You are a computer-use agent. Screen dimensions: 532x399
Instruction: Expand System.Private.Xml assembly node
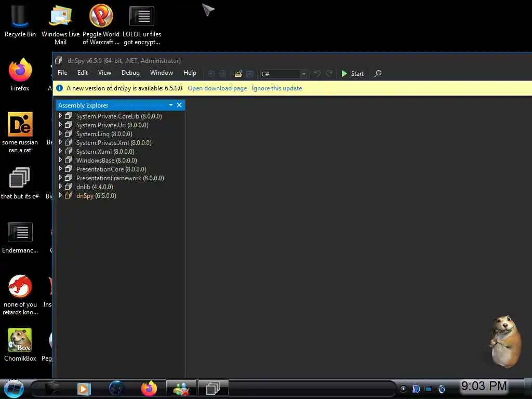[60, 142]
